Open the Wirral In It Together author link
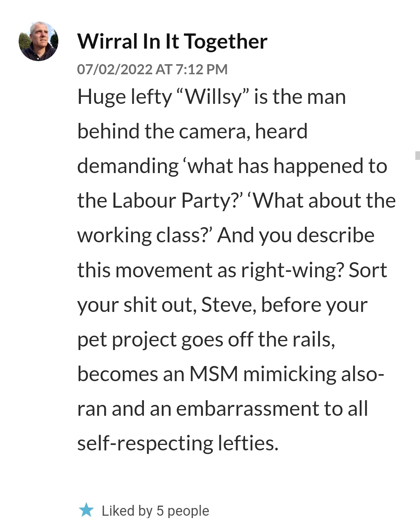 (172, 41)
